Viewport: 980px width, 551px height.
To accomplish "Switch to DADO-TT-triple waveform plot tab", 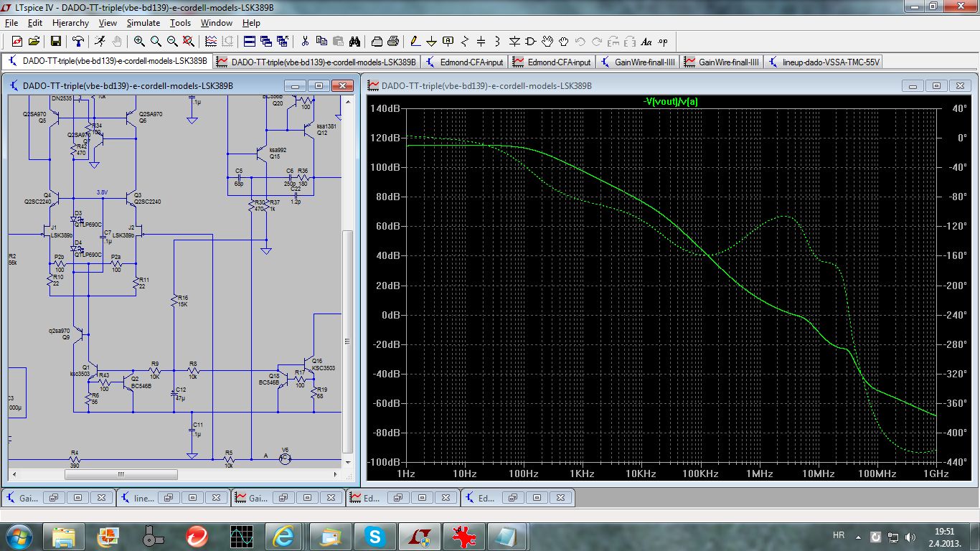I will (316, 62).
